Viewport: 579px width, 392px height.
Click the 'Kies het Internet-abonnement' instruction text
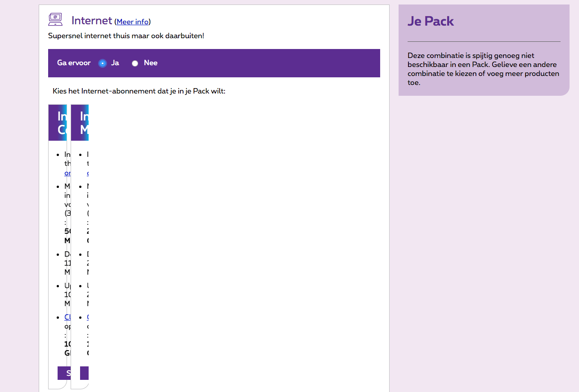click(x=139, y=91)
